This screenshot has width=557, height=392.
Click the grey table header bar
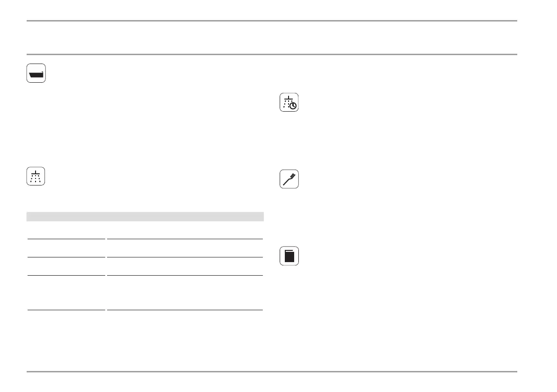coord(145,216)
